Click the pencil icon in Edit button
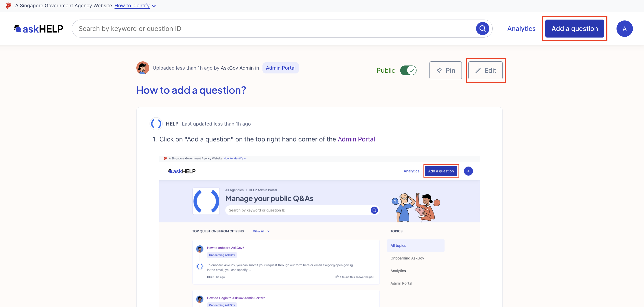The height and width of the screenshot is (307, 644). point(478,70)
